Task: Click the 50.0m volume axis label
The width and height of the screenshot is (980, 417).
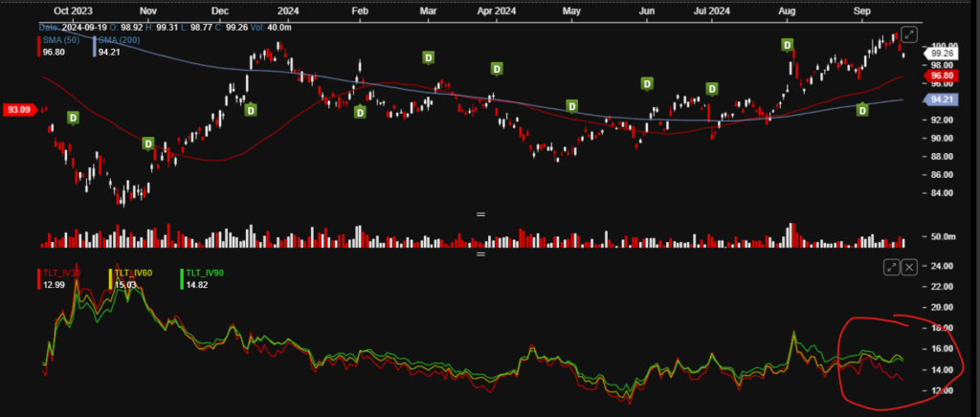Action: (944, 236)
